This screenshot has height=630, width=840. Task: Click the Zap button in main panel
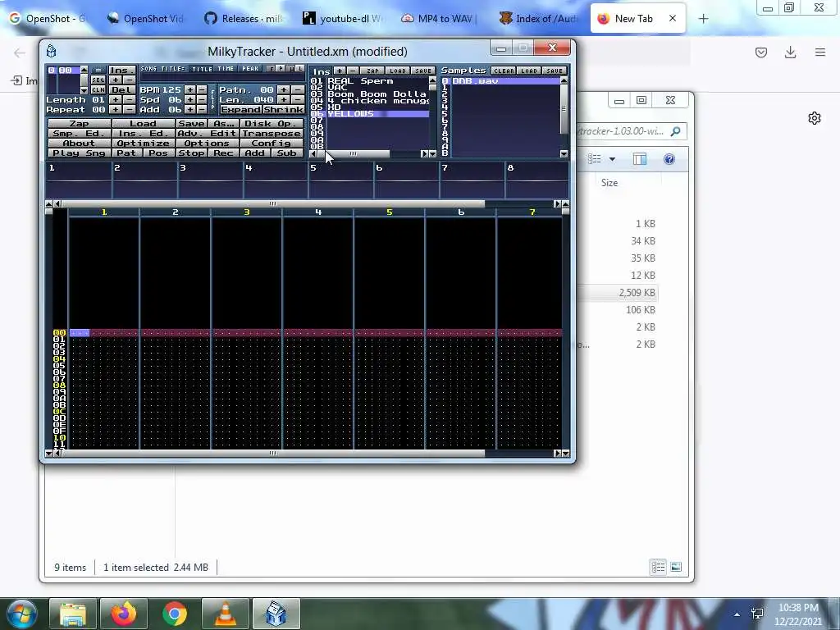click(79, 124)
